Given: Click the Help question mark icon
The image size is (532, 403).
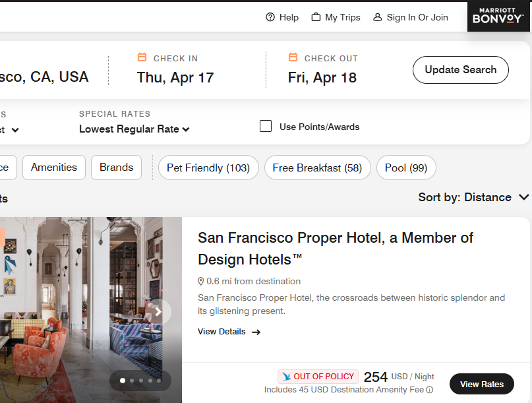Looking at the screenshot, I should pyautogui.click(x=270, y=17).
